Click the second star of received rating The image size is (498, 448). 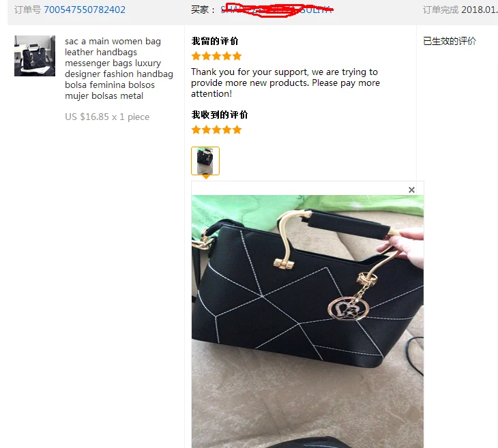pos(207,130)
